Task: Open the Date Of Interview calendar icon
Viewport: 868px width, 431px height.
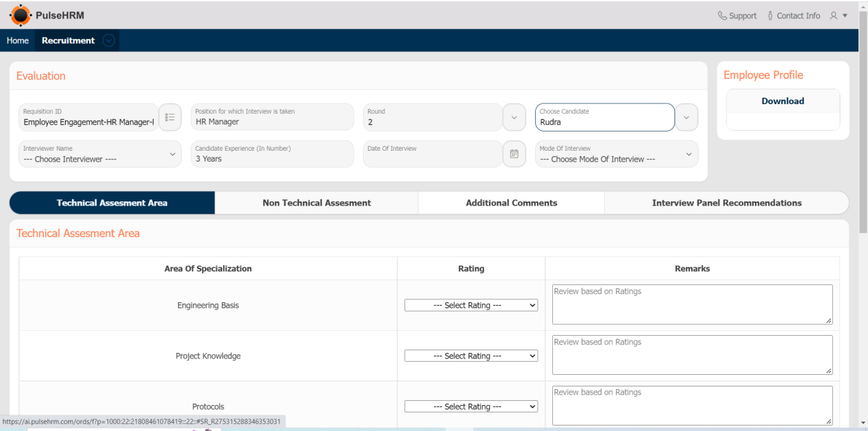Action: coord(514,154)
